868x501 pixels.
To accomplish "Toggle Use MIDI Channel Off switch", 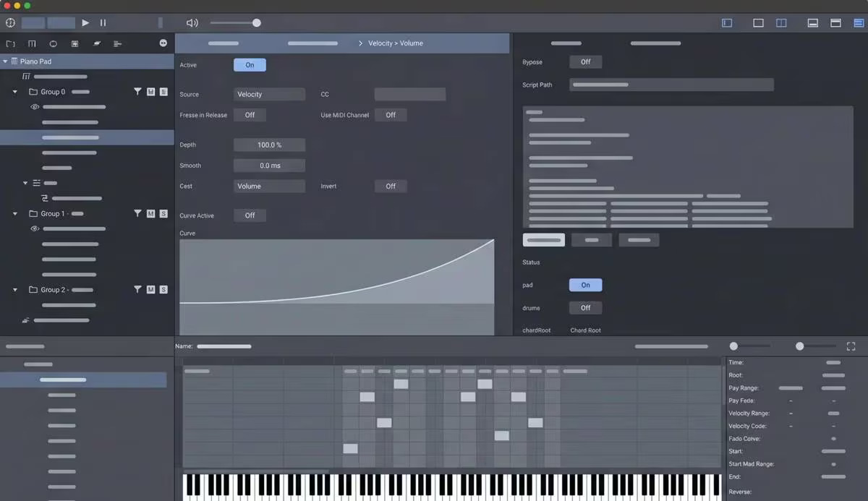I will (x=391, y=115).
